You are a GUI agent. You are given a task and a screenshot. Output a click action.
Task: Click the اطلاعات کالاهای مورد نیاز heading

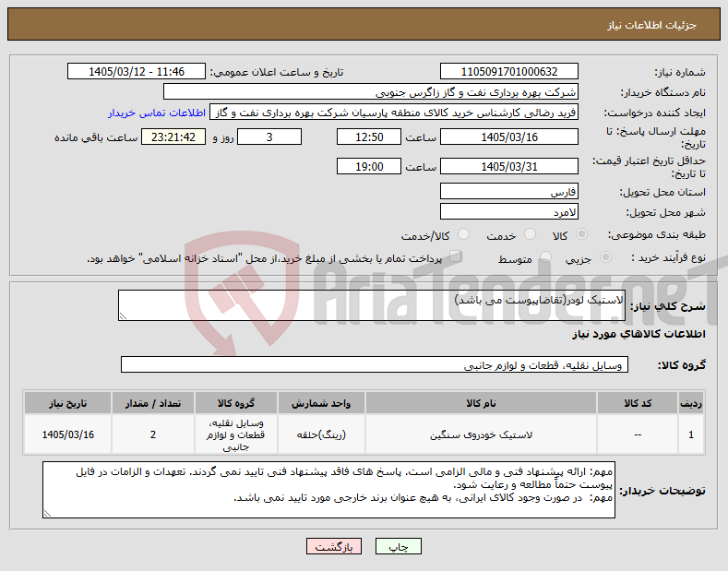point(638,334)
